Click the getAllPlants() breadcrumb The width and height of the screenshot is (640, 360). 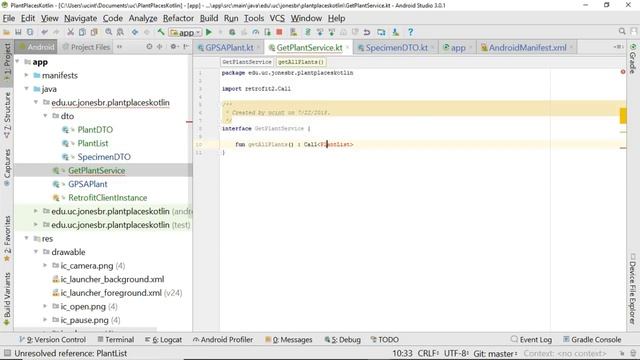(x=301, y=62)
